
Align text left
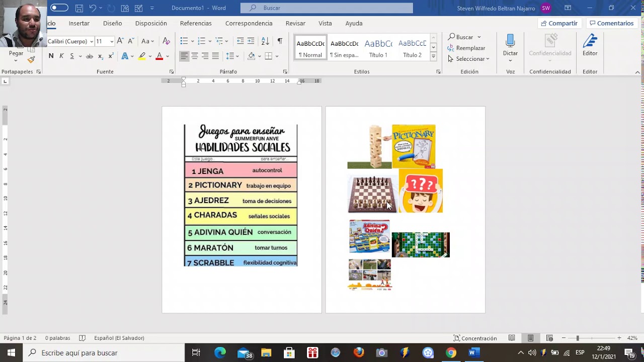click(184, 56)
